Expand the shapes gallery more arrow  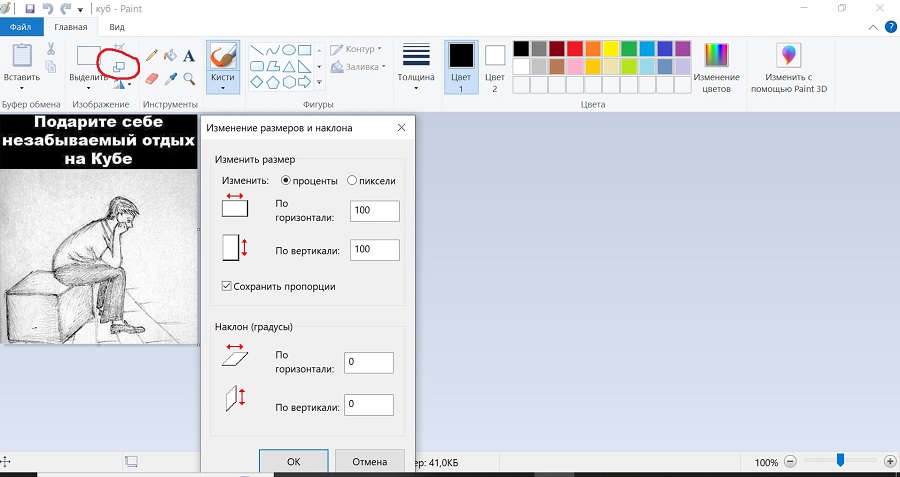coord(319,82)
